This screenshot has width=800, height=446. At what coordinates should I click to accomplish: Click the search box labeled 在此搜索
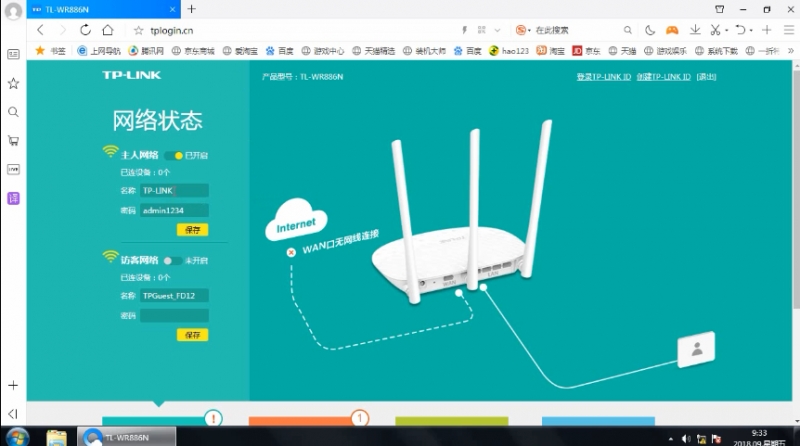[x=577, y=30]
